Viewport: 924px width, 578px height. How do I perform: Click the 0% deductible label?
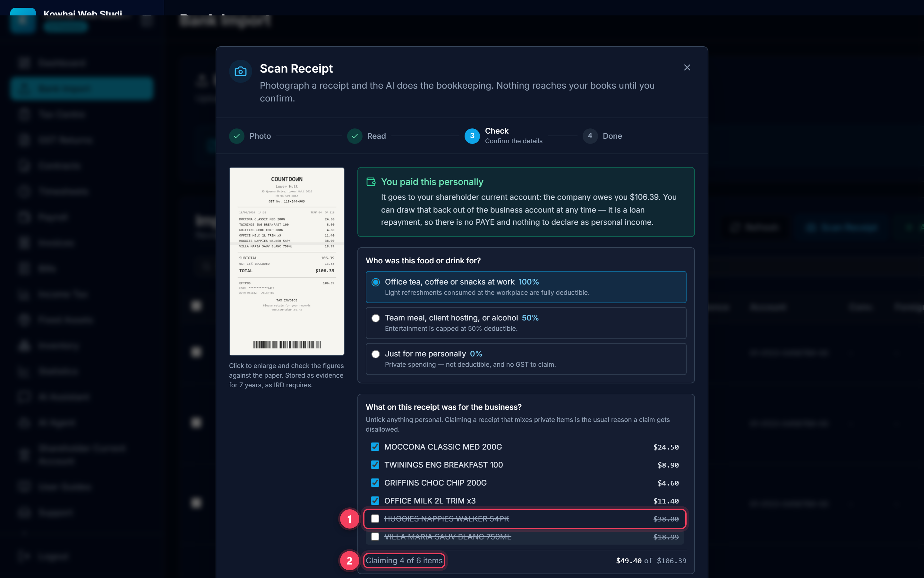(x=476, y=354)
